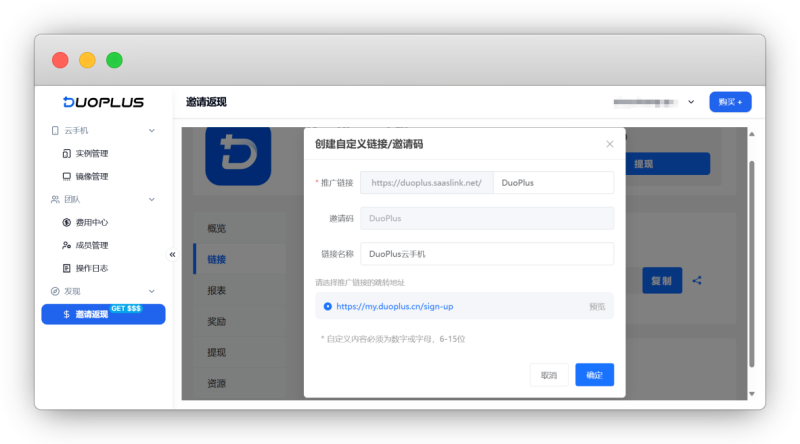This screenshot has width=800, height=444.
Task: Open the account dropdown arrow in header
Action: click(x=691, y=102)
